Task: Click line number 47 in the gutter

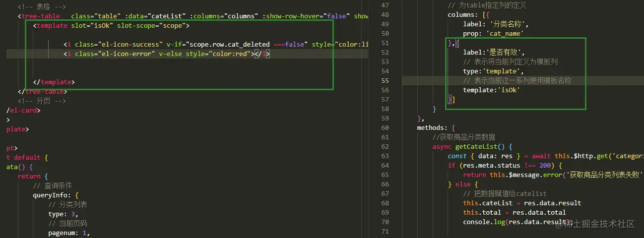Action: (386, 5)
